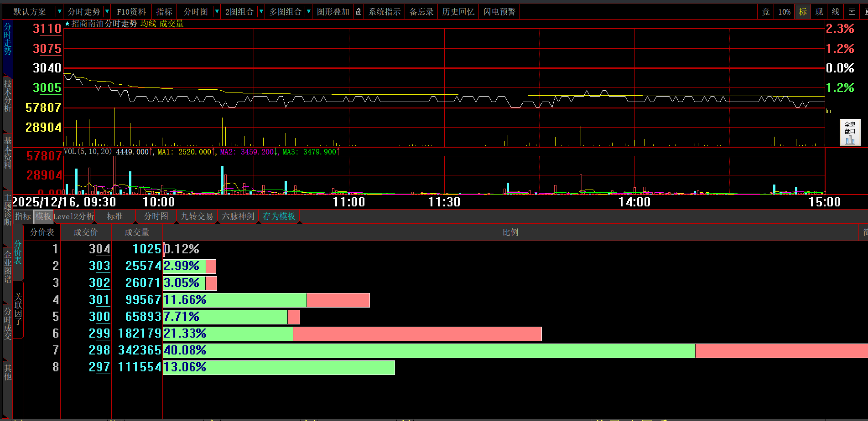Open F10资料 company information
This screenshot has width=868, height=421.
(x=131, y=12)
